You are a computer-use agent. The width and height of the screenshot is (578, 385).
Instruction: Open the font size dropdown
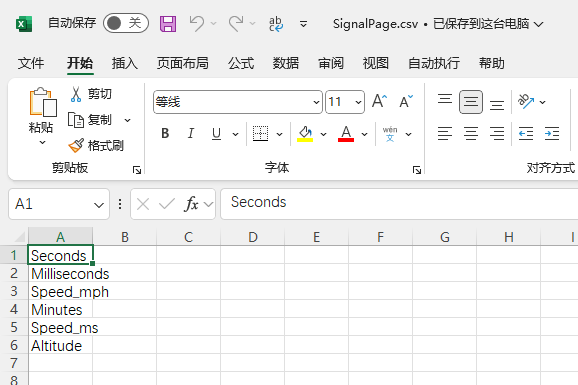(x=358, y=102)
